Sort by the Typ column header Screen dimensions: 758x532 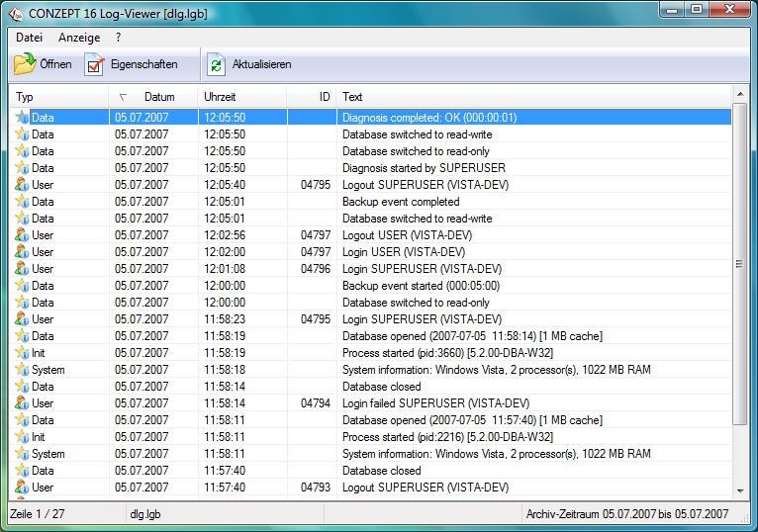coord(59,97)
